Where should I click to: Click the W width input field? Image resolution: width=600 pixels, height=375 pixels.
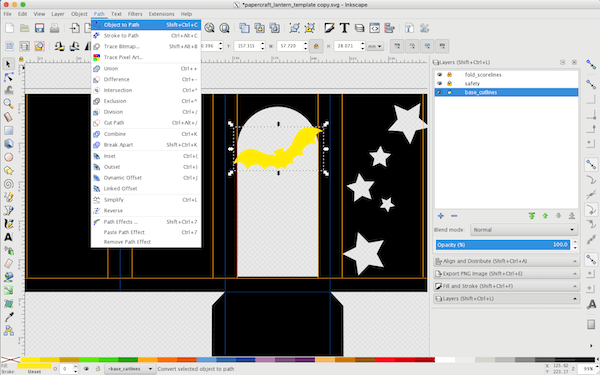(291, 46)
